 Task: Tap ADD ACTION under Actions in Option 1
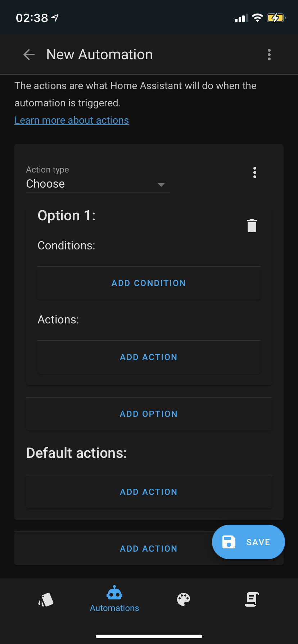tap(149, 357)
